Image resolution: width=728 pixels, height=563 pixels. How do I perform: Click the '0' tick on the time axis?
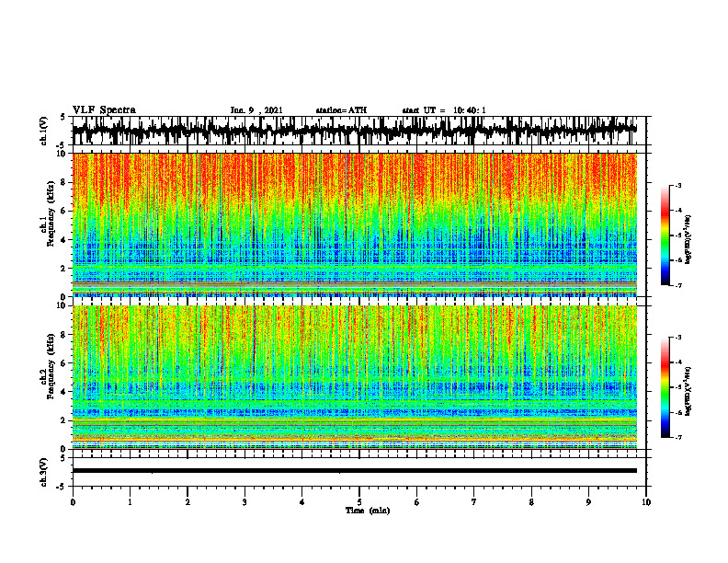coord(73,502)
